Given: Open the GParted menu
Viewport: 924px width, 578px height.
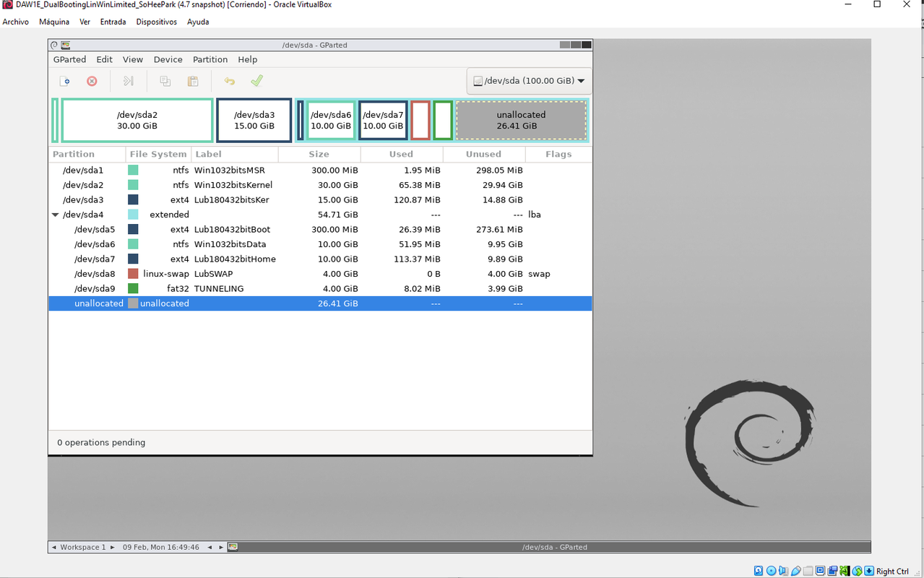Looking at the screenshot, I should [69, 59].
